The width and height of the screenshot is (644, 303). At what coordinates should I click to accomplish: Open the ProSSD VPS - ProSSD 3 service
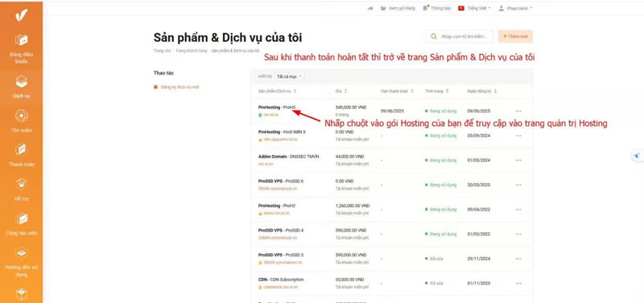tap(281, 255)
